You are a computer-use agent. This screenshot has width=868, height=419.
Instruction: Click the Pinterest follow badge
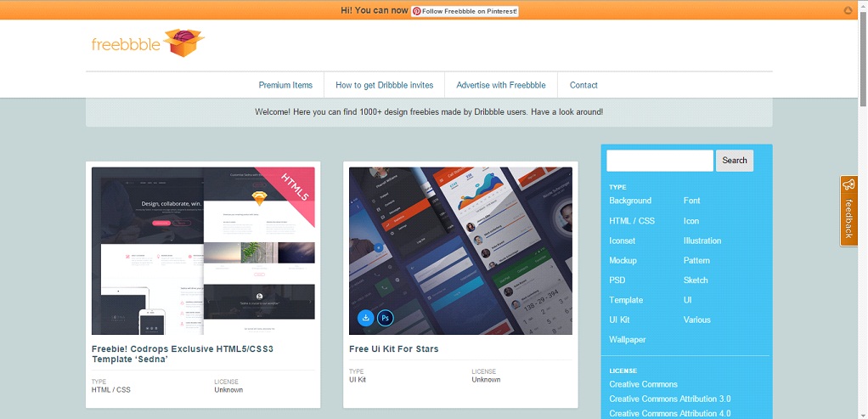coord(465,11)
